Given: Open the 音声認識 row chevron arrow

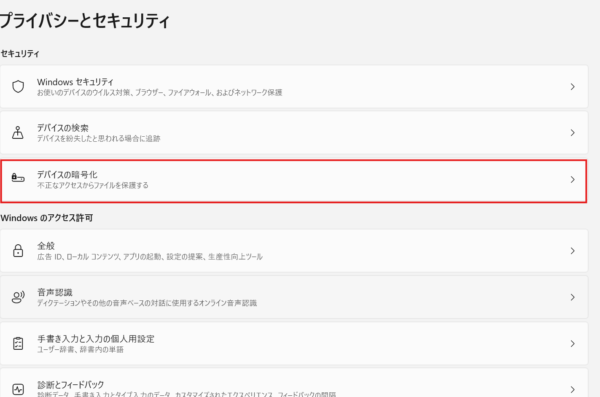Looking at the screenshot, I should [572, 297].
